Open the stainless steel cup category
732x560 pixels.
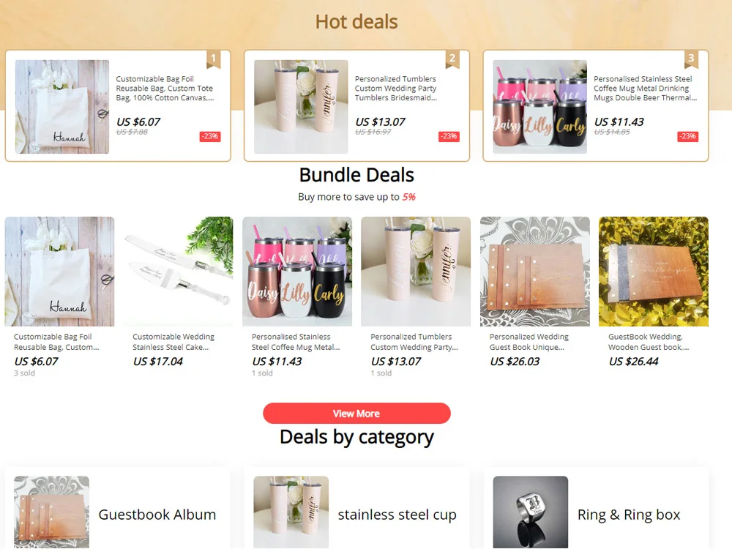click(x=356, y=512)
